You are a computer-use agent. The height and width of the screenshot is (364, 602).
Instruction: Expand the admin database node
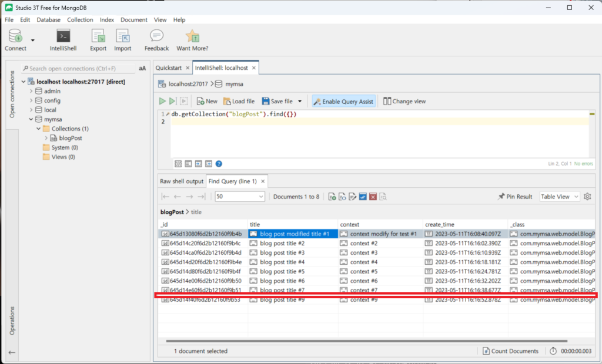tap(31, 91)
